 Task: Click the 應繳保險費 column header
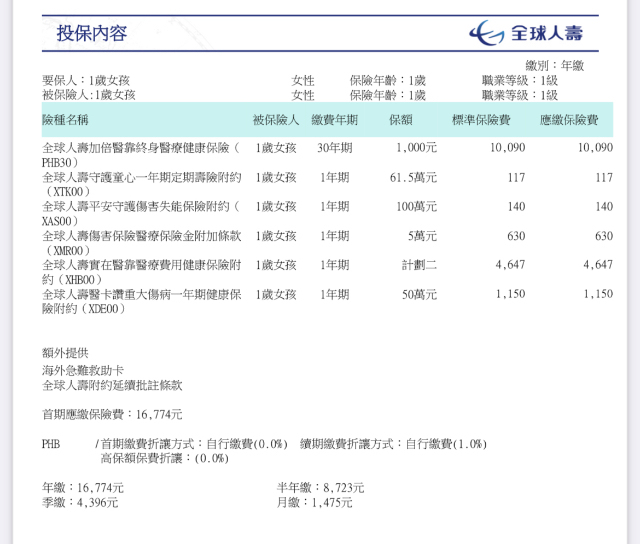569,120
